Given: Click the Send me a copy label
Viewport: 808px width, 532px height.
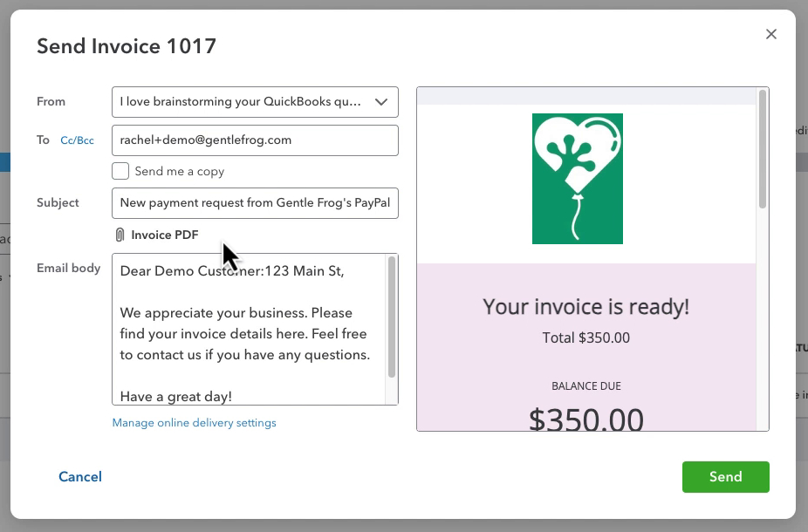Looking at the screenshot, I should pos(180,171).
